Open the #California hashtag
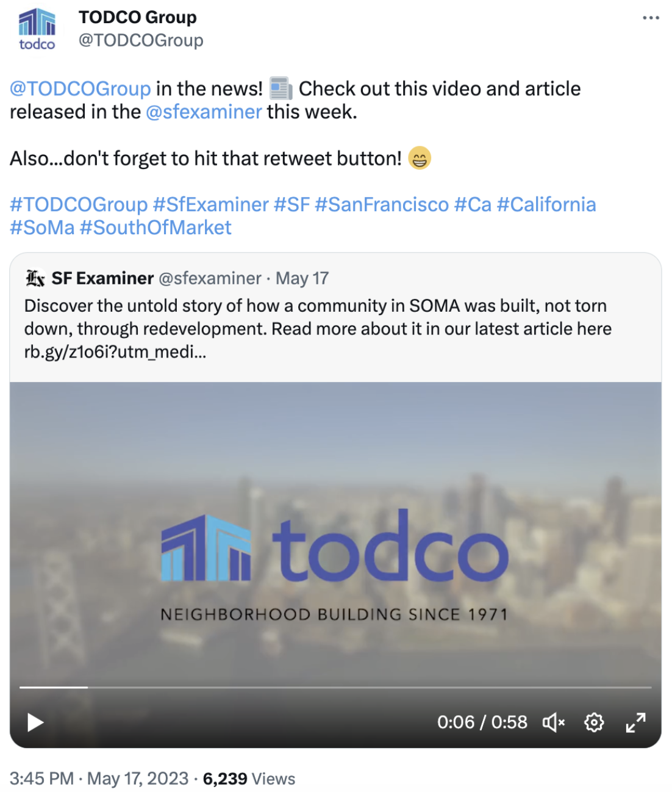 [x=546, y=204]
